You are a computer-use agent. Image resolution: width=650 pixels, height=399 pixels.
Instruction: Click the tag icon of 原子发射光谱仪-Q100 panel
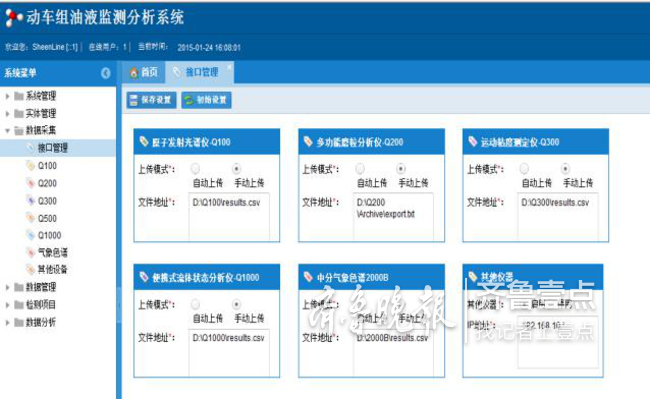tap(143, 142)
